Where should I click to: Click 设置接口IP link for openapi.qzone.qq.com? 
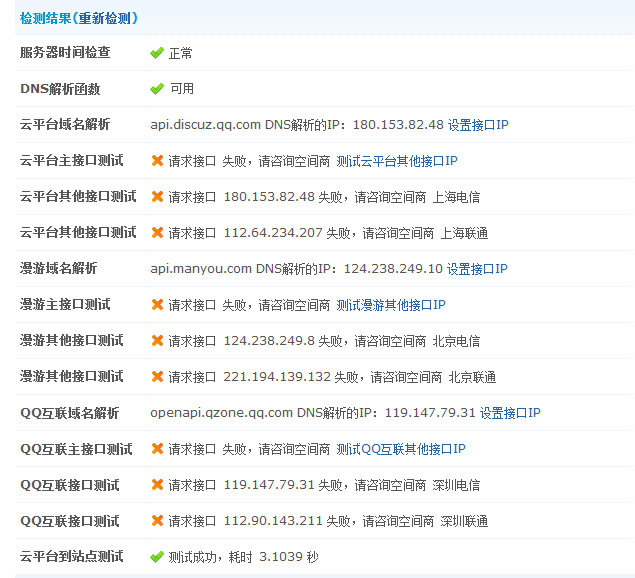(x=510, y=413)
